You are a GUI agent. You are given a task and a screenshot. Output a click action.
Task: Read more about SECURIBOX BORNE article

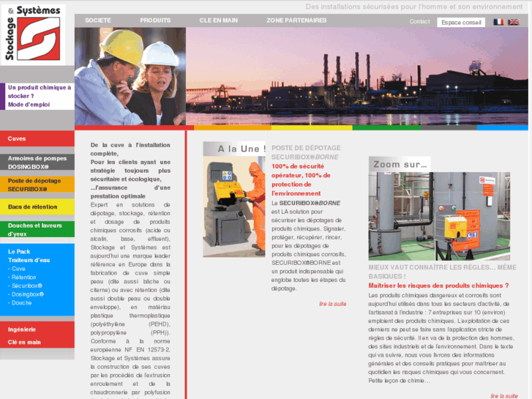(x=332, y=304)
